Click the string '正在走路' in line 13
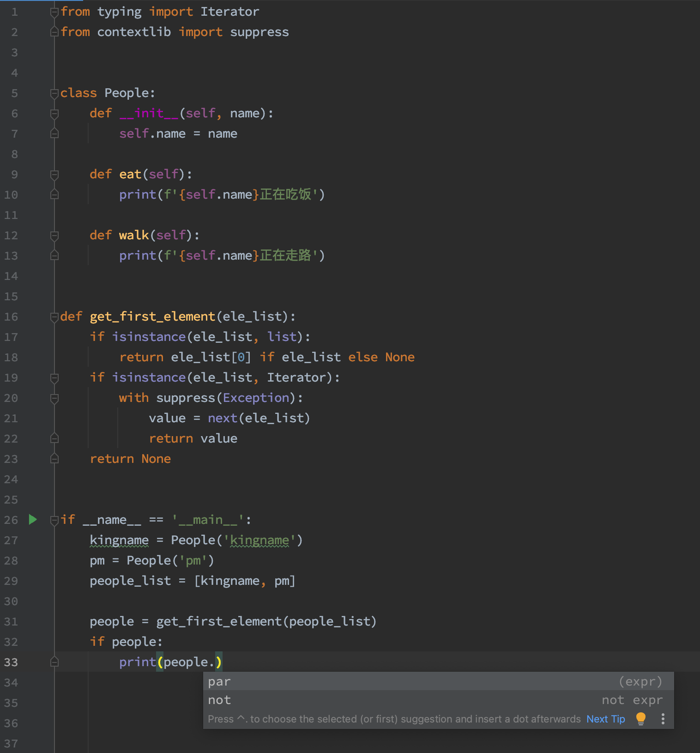The image size is (700, 753). pos(285,255)
